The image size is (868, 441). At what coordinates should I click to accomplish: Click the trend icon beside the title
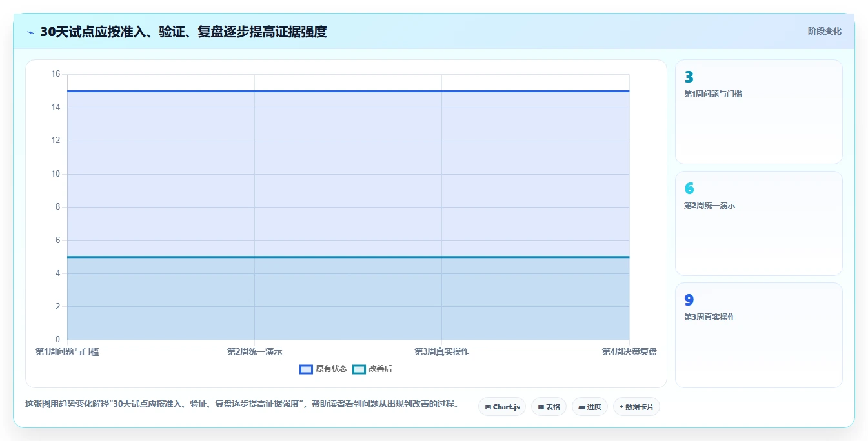pos(30,32)
